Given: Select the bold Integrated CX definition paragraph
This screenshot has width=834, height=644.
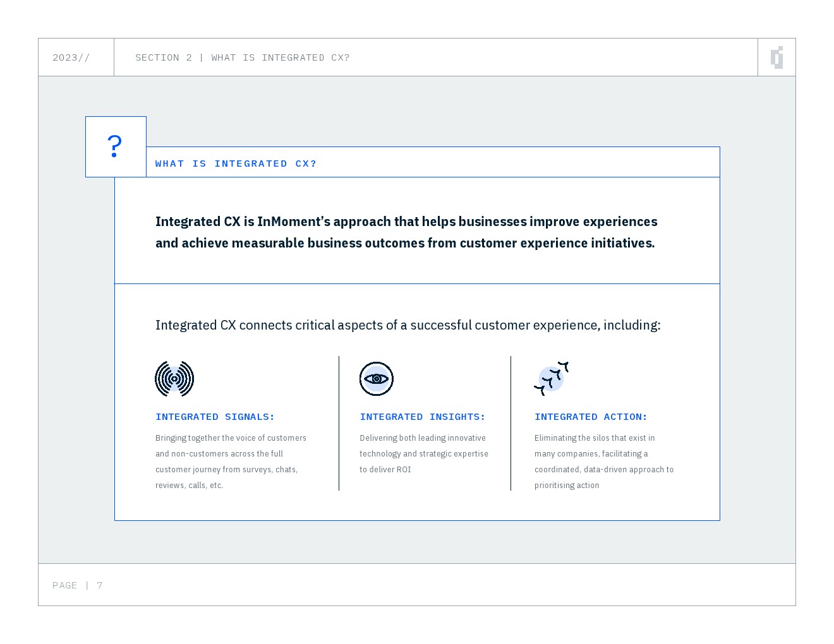Looking at the screenshot, I should pos(406,232).
